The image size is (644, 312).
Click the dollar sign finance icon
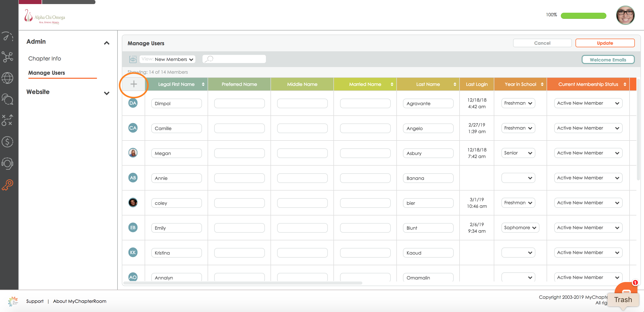point(8,142)
